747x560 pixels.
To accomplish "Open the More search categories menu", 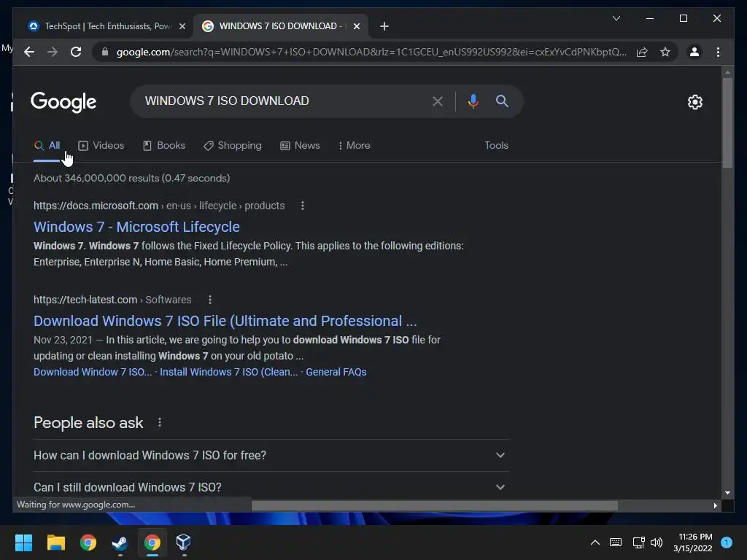I will [354, 146].
